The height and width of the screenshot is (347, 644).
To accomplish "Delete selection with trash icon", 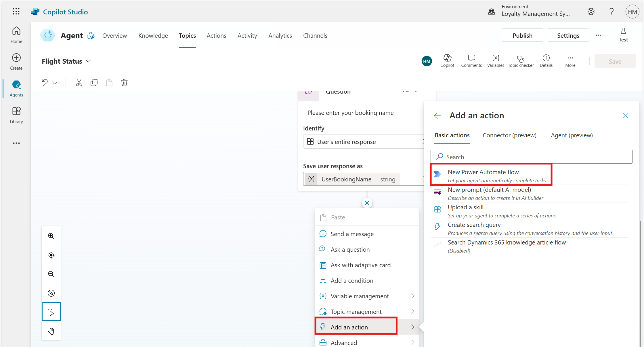I will (x=124, y=83).
